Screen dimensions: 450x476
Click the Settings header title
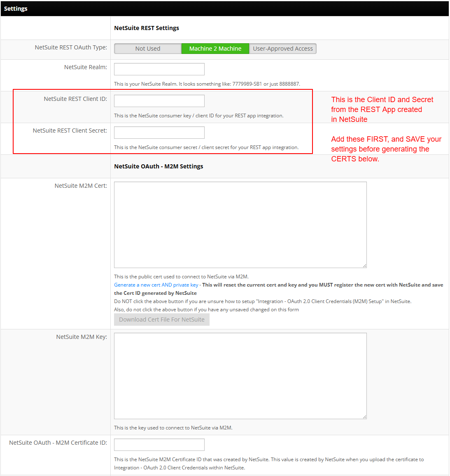point(16,9)
